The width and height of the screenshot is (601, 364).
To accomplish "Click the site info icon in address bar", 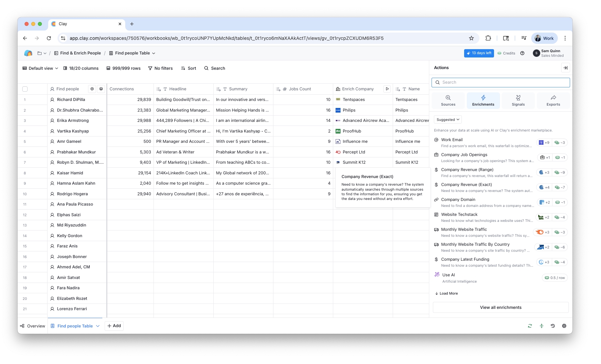I will click(63, 38).
